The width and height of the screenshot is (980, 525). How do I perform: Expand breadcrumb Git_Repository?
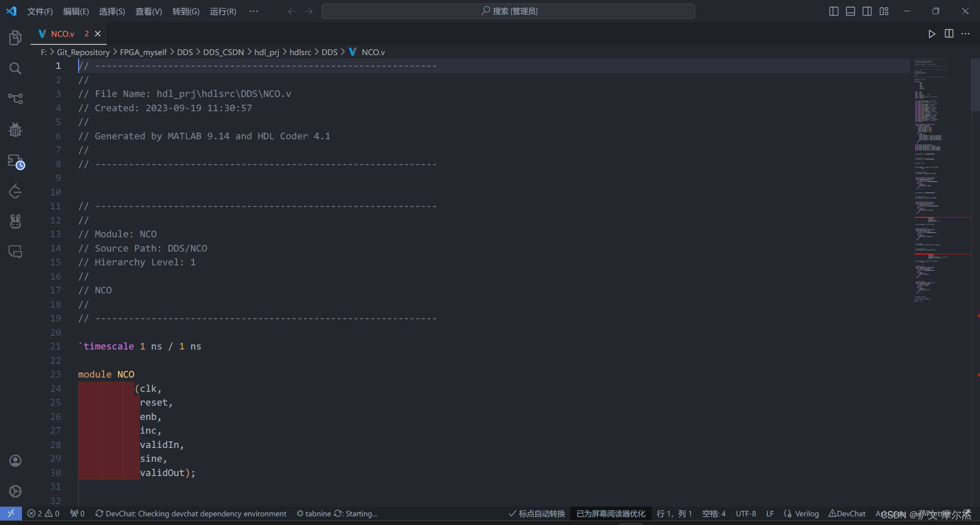pos(83,52)
